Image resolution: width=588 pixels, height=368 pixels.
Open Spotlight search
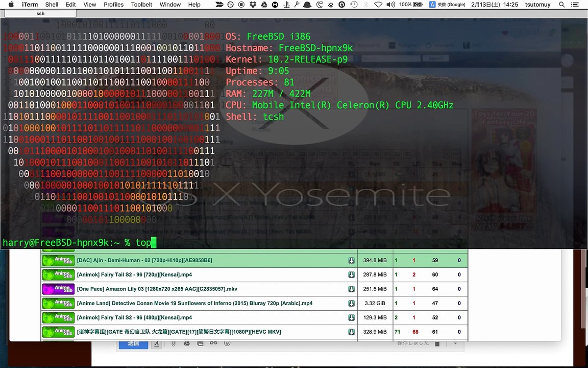click(561, 5)
